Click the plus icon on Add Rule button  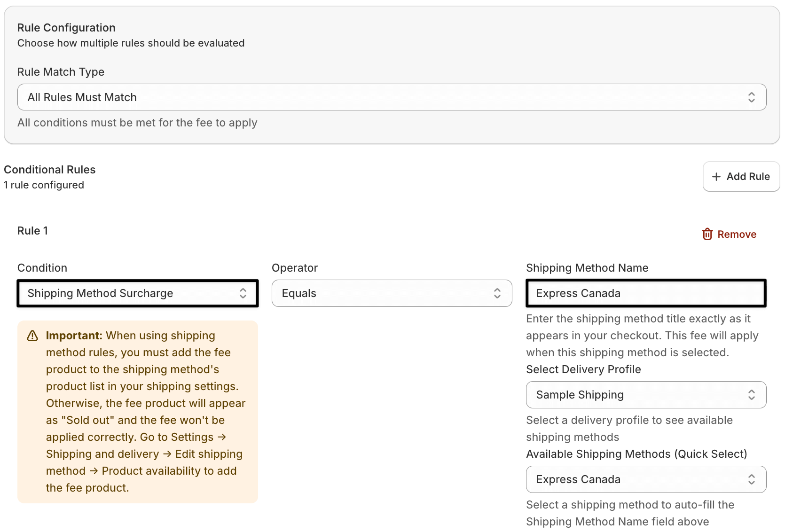716,176
